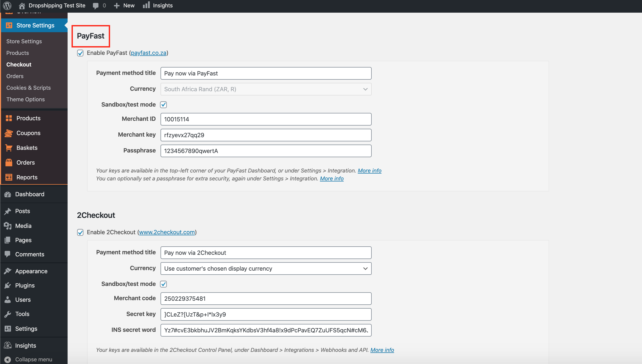Click the WordPress logo icon

7,5
